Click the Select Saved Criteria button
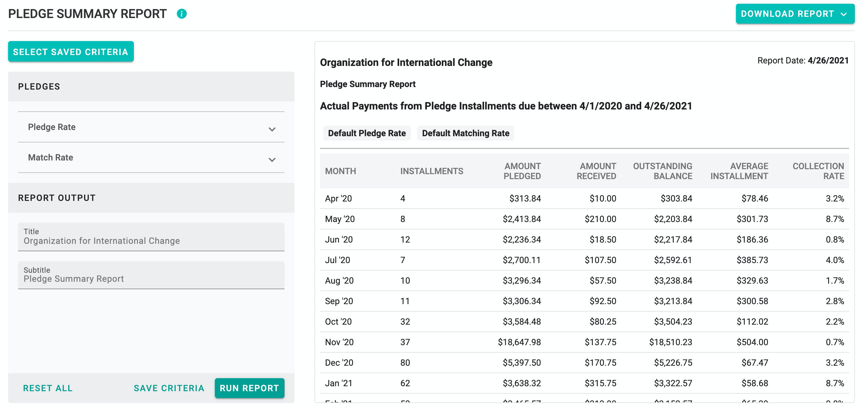 70,51
